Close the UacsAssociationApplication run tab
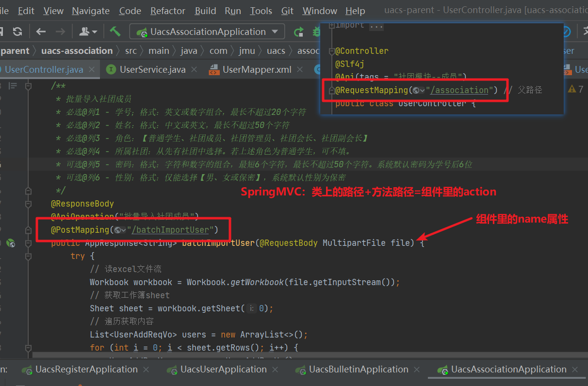 pos(575,370)
